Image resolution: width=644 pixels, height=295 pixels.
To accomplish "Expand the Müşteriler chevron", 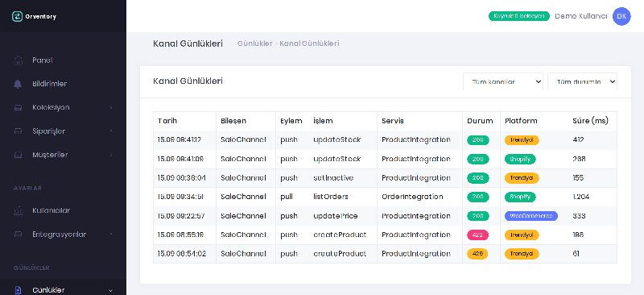I will 111,155.
